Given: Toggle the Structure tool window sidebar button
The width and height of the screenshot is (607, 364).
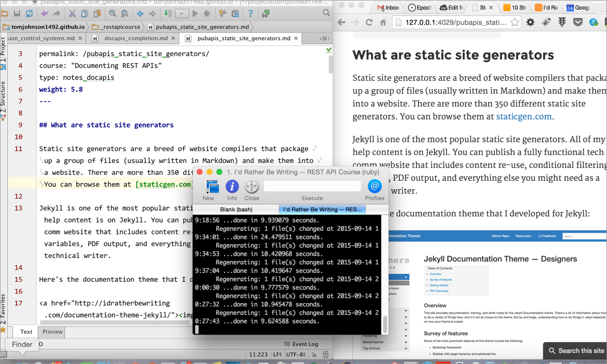Looking at the screenshot, I should click(x=3, y=100).
